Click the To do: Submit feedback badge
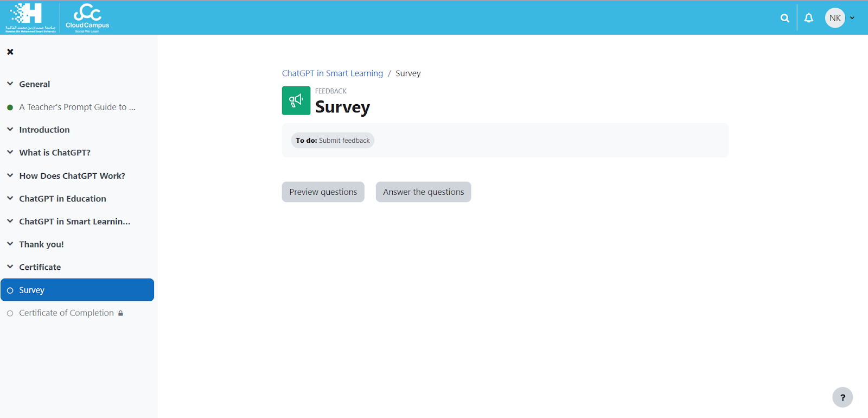Screen dimensions: 868x418 click(333, 140)
